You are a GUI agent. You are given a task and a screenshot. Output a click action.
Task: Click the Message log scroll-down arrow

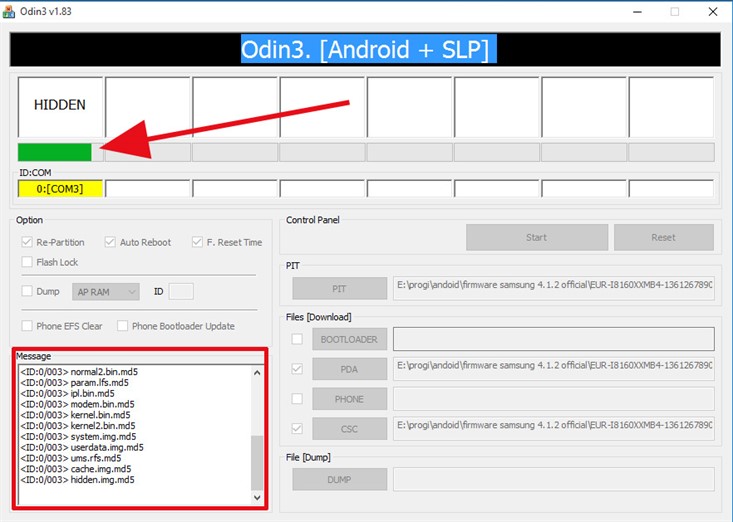(257, 498)
